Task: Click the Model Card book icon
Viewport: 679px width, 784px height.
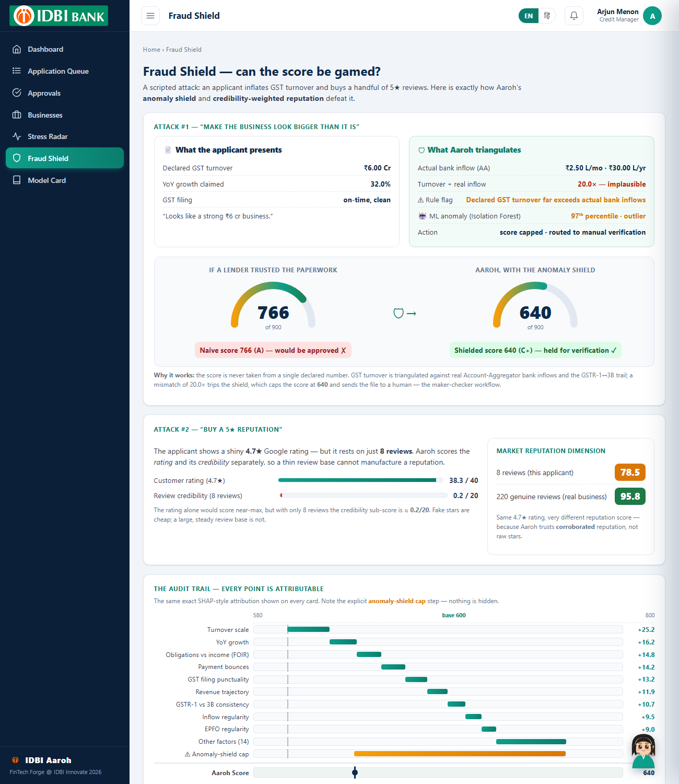Action: 17,180
